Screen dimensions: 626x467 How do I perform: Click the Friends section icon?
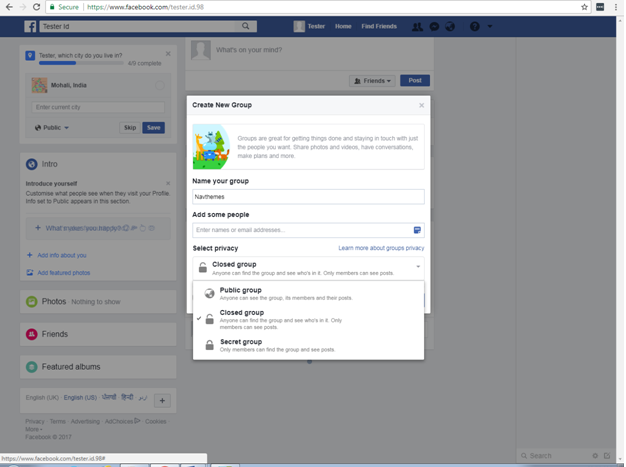[x=32, y=334]
